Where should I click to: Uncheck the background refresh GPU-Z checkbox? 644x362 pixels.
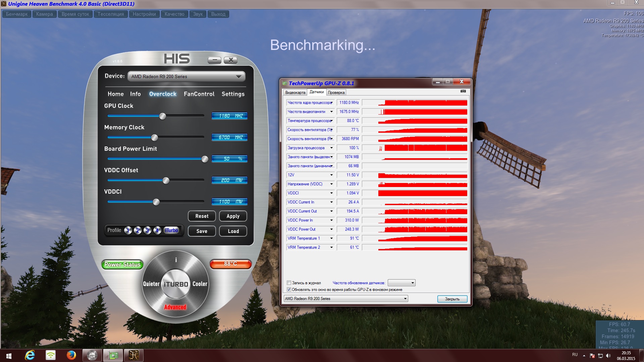pos(289,290)
